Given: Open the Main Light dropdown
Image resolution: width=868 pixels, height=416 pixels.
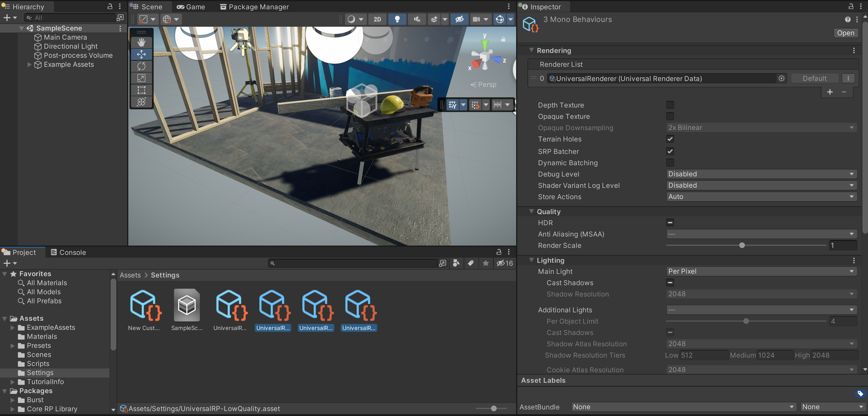Looking at the screenshot, I should point(761,271).
